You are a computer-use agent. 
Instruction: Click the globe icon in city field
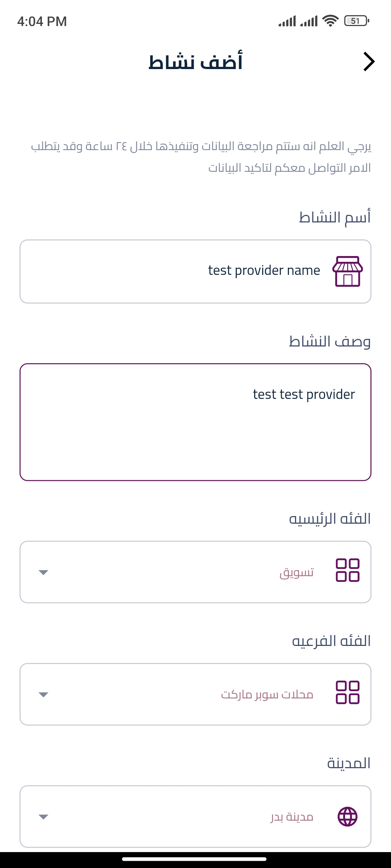(348, 817)
